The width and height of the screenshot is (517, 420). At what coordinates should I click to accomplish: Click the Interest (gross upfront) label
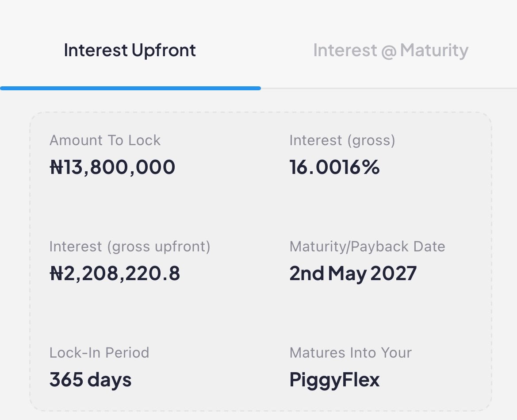[x=130, y=247]
